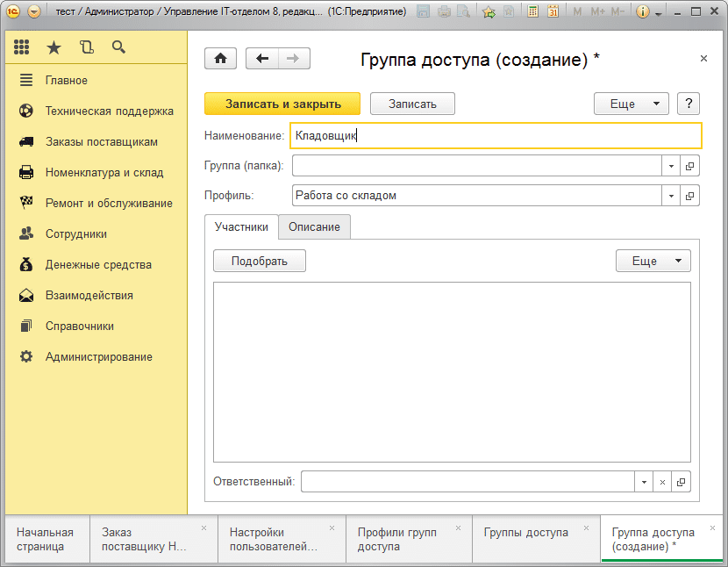Open the info (i) icon in title bar
The height and width of the screenshot is (567, 728).
click(643, 11)
